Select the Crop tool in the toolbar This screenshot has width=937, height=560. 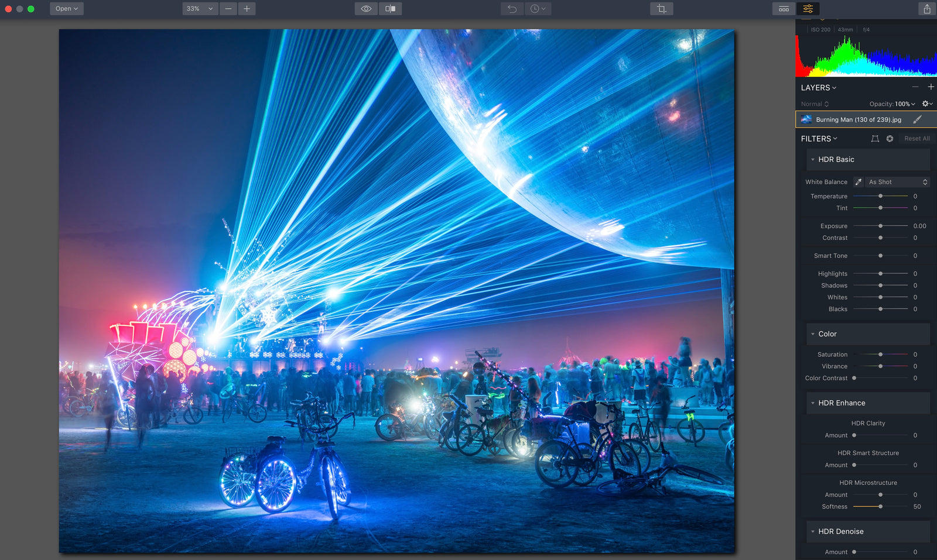point(661,9)
